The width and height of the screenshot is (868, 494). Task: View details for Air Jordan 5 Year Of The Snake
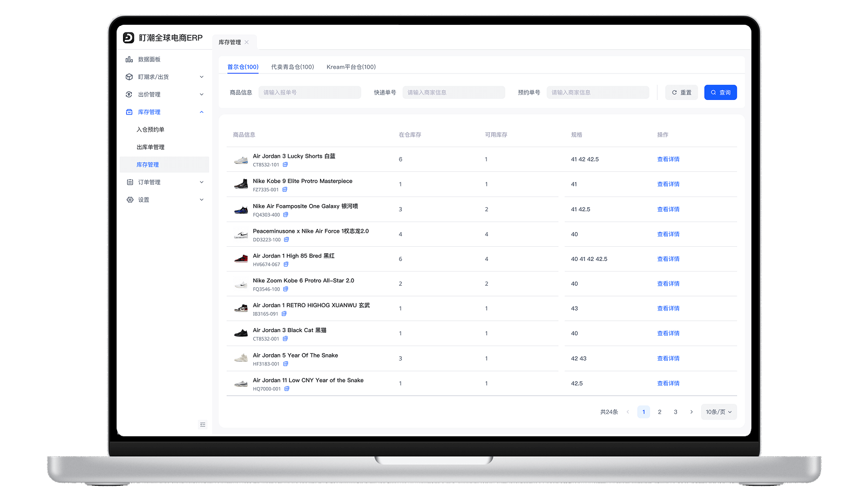coord(668,358)
